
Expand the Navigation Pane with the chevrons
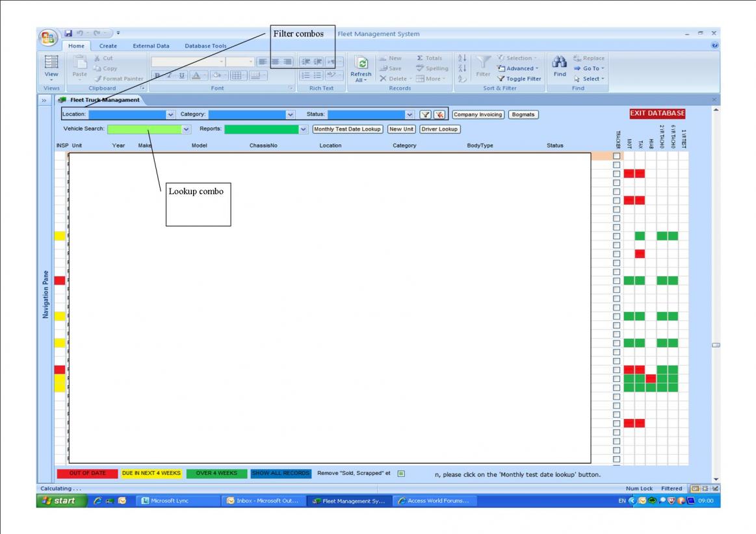(x=44, y=100)
